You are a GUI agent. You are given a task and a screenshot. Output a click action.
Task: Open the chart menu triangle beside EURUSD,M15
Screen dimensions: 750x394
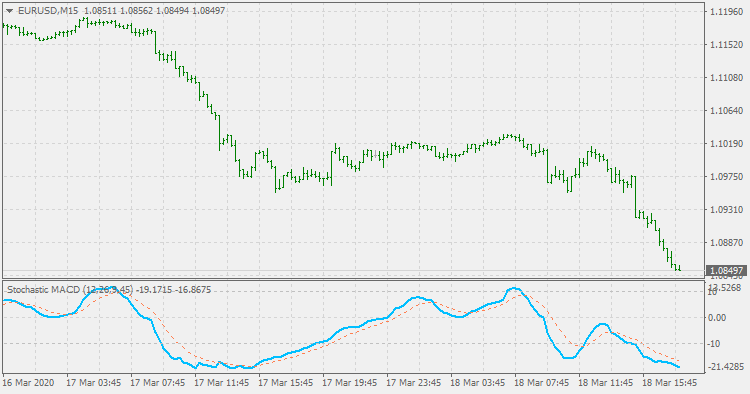point(9,11)
